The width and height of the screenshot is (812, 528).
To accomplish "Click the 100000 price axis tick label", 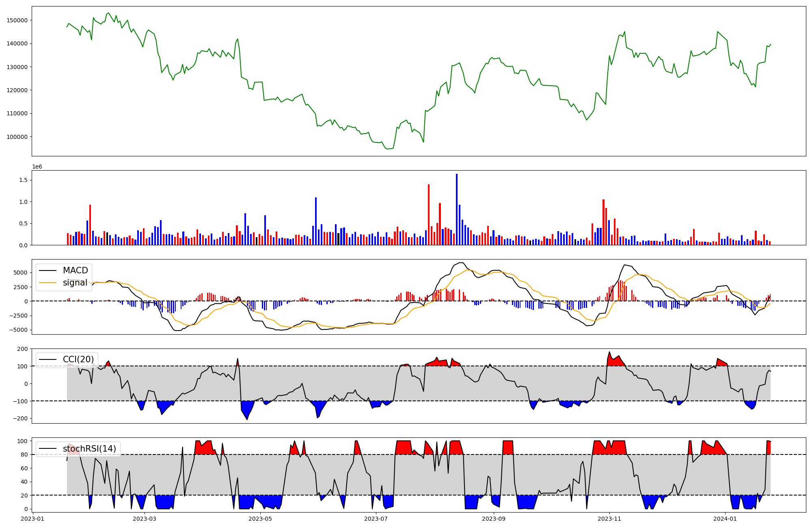I will [x=17, y=137].
